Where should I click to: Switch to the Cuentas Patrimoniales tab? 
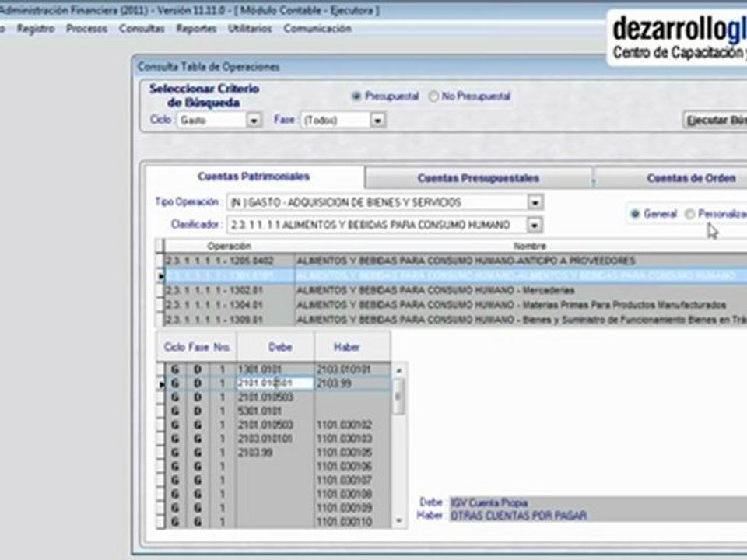tap(254, 177)
